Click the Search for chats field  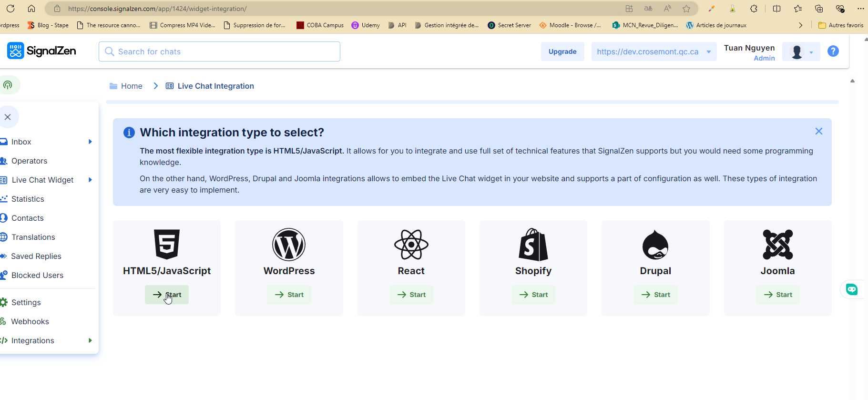219,51
